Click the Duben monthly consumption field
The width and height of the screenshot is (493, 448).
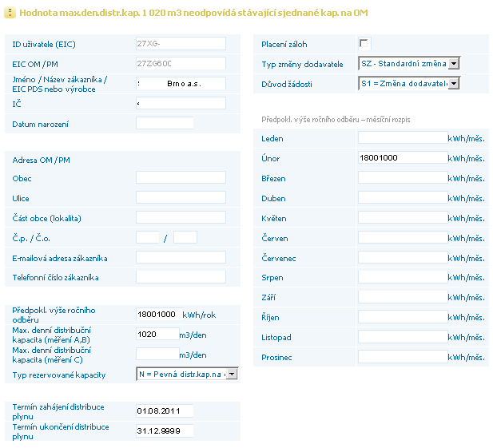click(403, 197)
